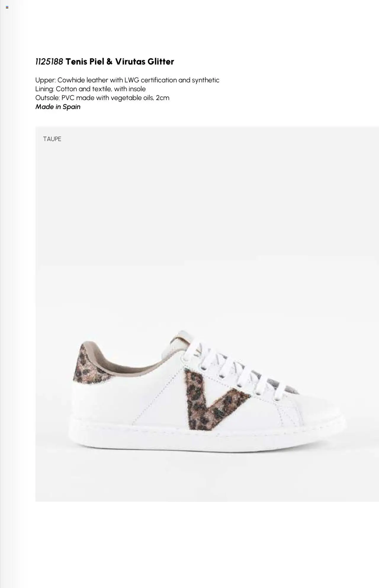
Task: Click the 2cm outsole measurement
Action: 163,98
